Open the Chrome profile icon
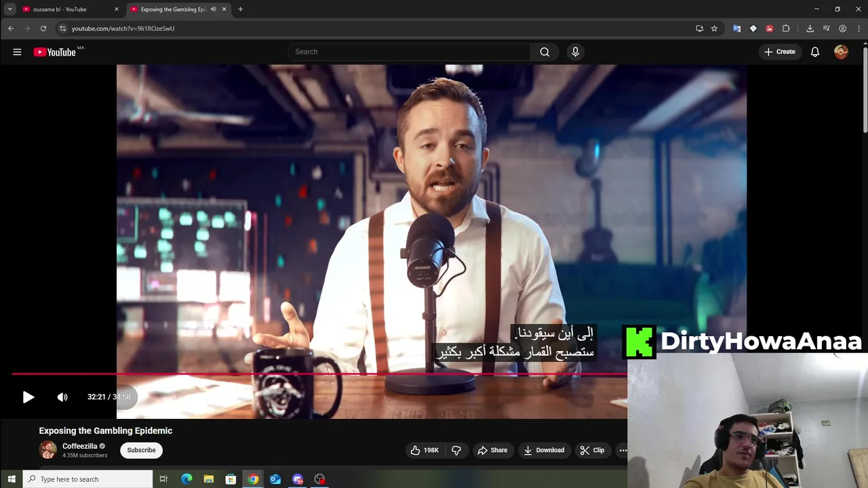The image size is (868, 488). point(842,28)
